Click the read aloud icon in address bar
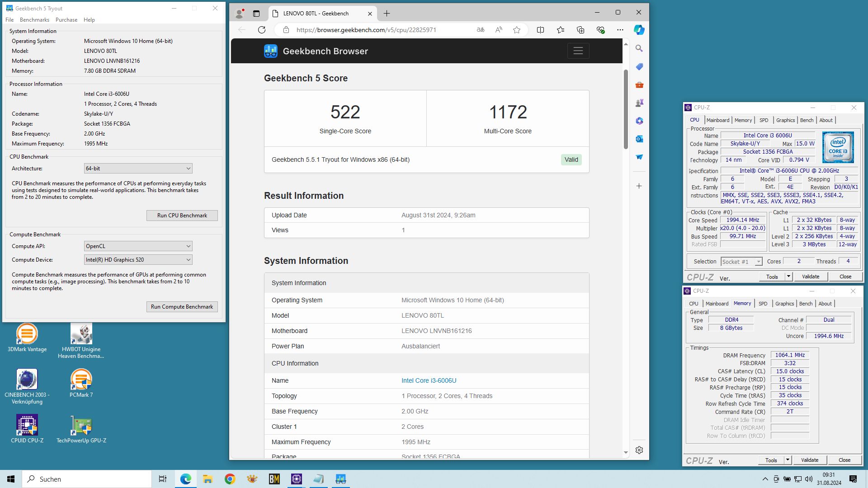This screenshot has width=868, height=488. point(499,30)
